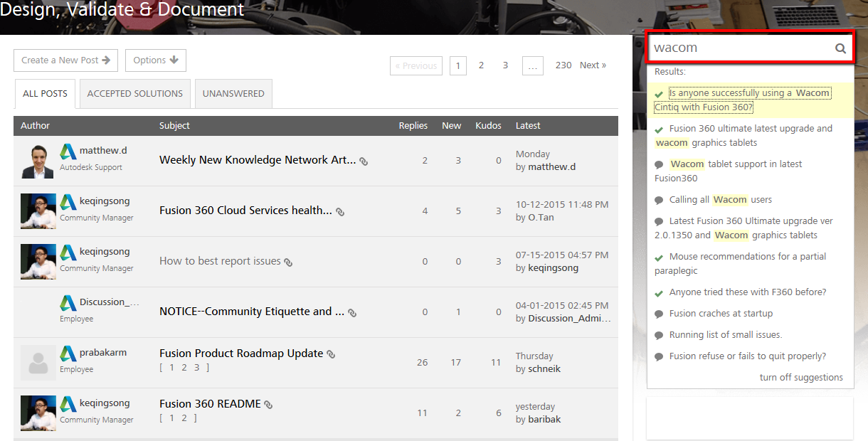Screen dimensions: 868x441
Task: Sort by the Author column header
Action: tap(36, 126)
